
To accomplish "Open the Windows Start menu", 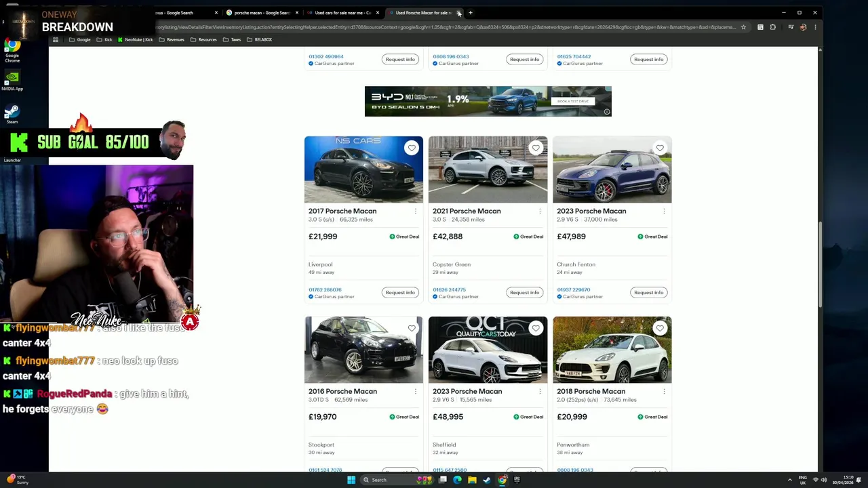I will (x=351, y=480).
